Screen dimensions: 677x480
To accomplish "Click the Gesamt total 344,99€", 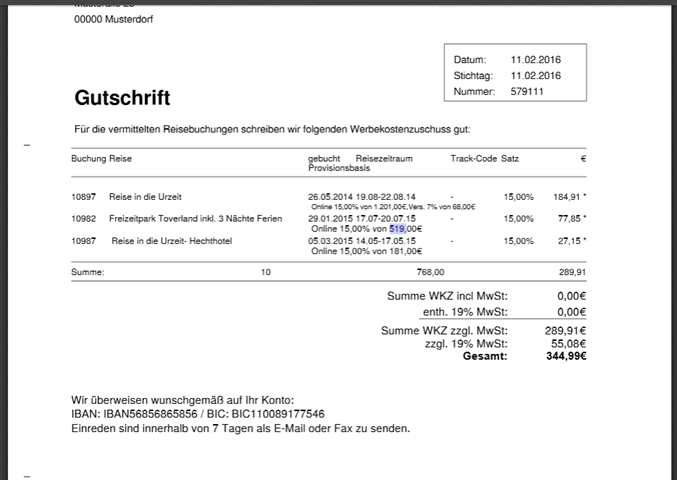I will click(565, 356).
